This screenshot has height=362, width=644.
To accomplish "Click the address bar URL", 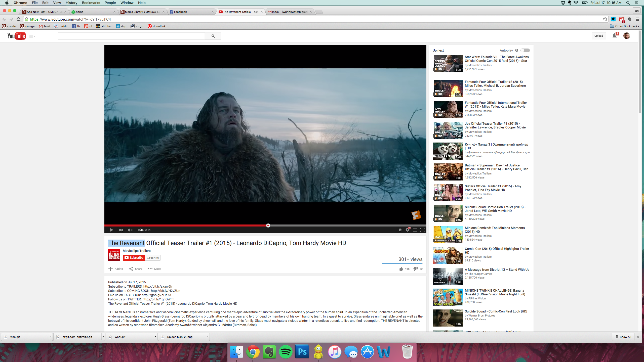I will (70, 19).
